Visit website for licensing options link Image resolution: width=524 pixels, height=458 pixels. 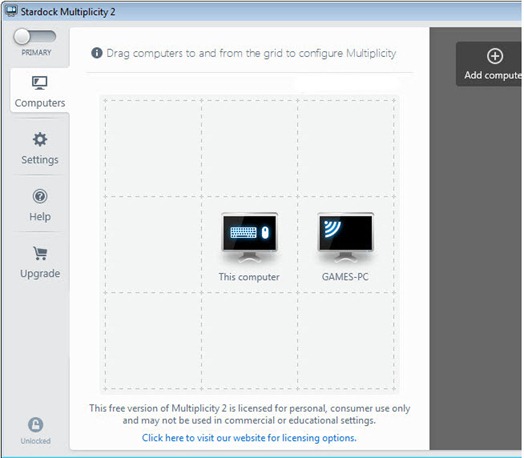pos(249,438)
